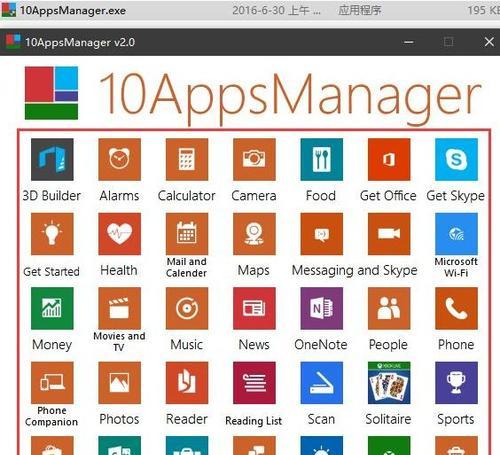
Task: Minimize the 10AppsManager v2.0 window
Action: pyautogui.click(x=409, y=42)
